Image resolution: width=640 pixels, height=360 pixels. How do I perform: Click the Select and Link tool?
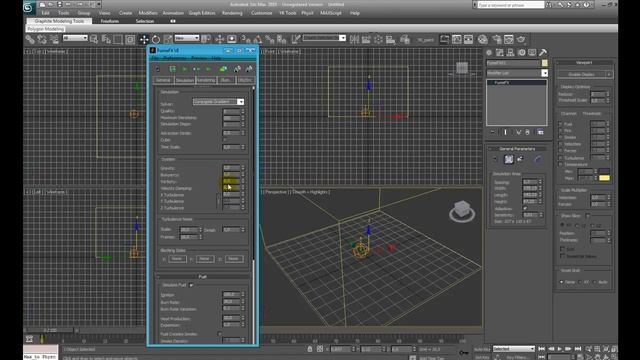point(30,39)
